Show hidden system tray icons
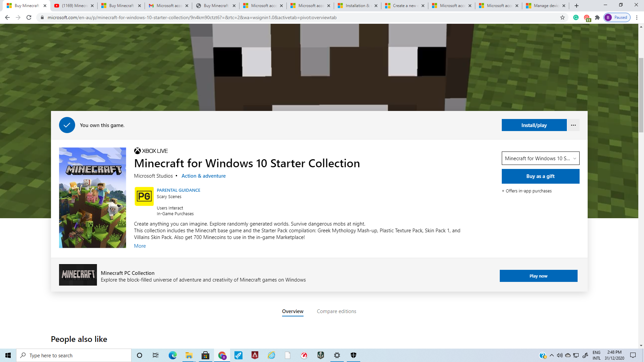This screenshot has width=644, height=362. pyautogui.click(x=552, y=355)
